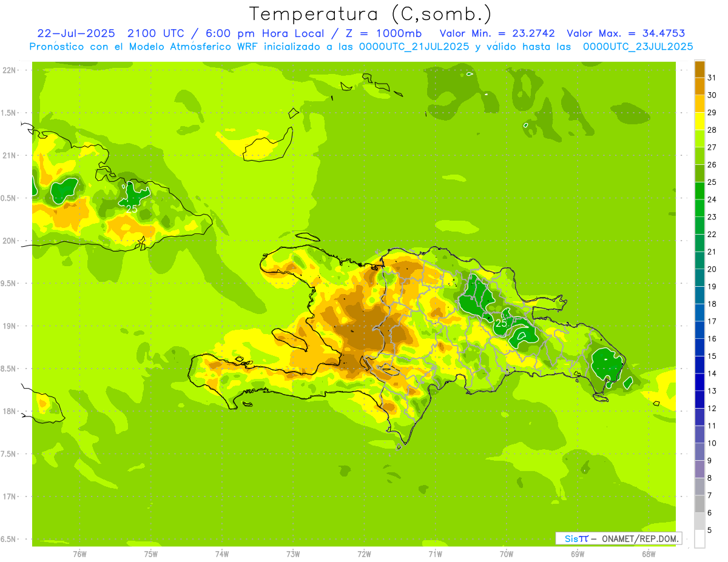Click the '68W' longitude label

(649, 554)
